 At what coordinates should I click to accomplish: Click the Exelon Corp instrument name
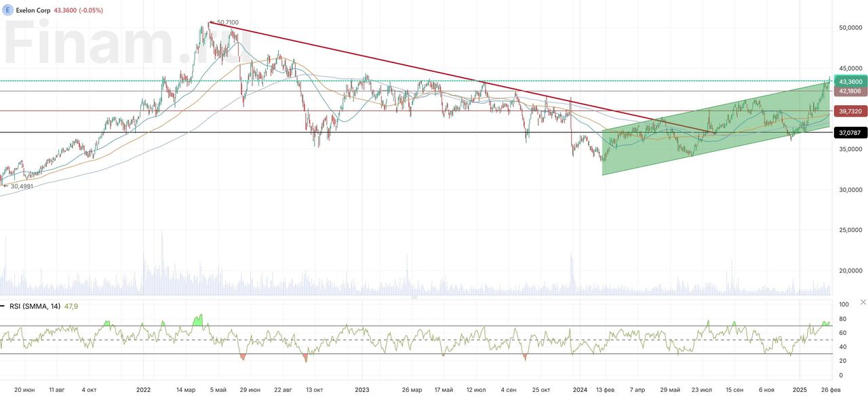click(x=33, y=11)
